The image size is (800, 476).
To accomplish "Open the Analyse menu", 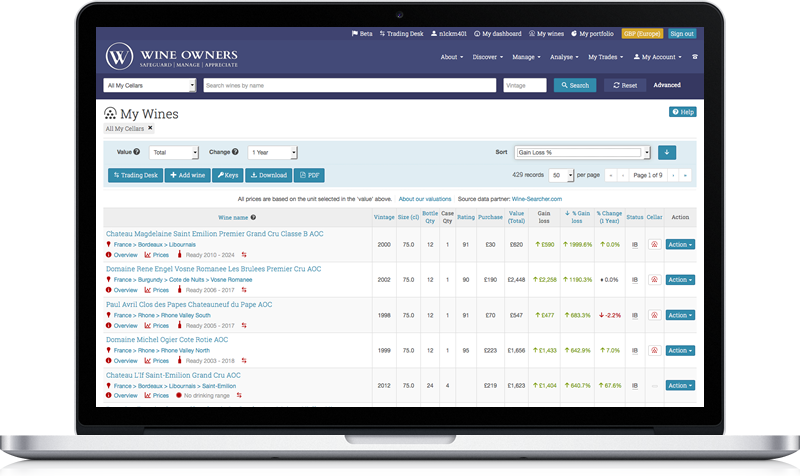I will pyautogui.click(x=563, y=57).
